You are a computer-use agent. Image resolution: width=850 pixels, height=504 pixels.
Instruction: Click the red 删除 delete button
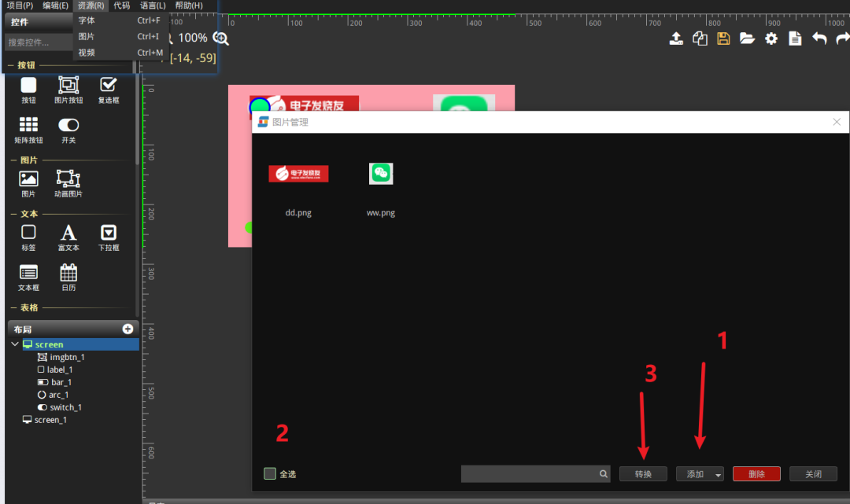pyautogui.click(x=756, y=474)
